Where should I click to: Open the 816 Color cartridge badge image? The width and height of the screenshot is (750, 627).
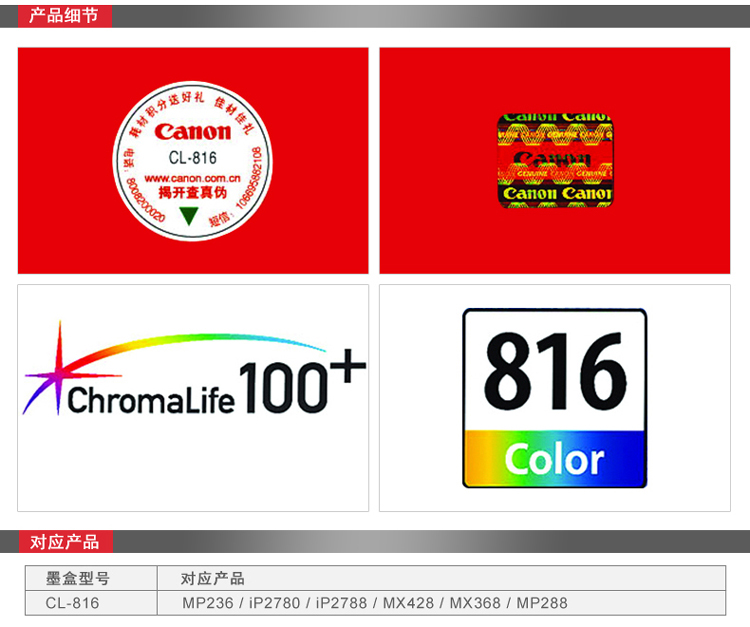[555, 398]
